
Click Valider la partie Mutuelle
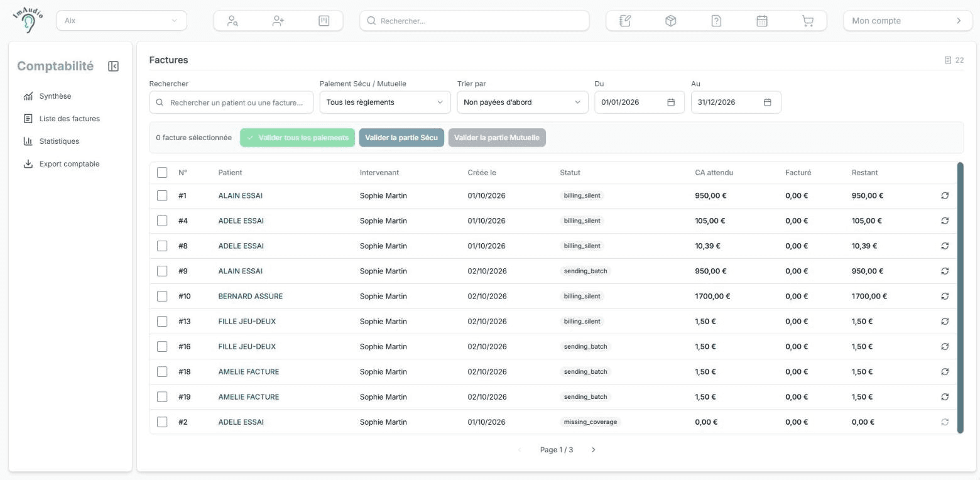[x=497, y=138]
